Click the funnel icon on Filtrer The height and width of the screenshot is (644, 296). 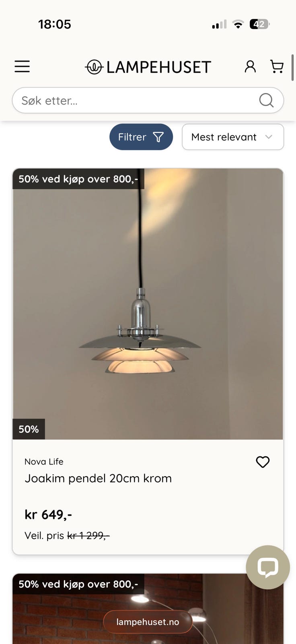tap(158, 137)
